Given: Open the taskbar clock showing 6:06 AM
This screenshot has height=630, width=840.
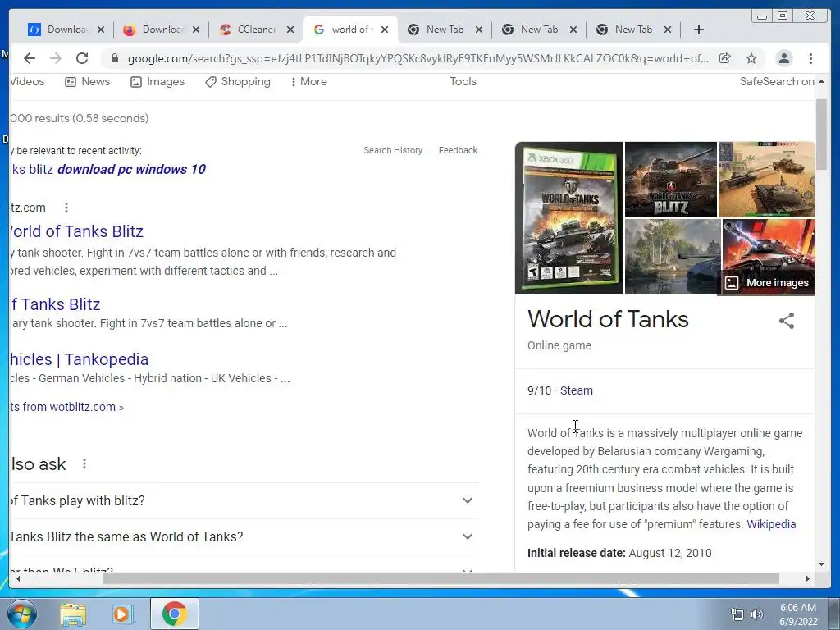Looking at the screenshot, I should point(798,614).
